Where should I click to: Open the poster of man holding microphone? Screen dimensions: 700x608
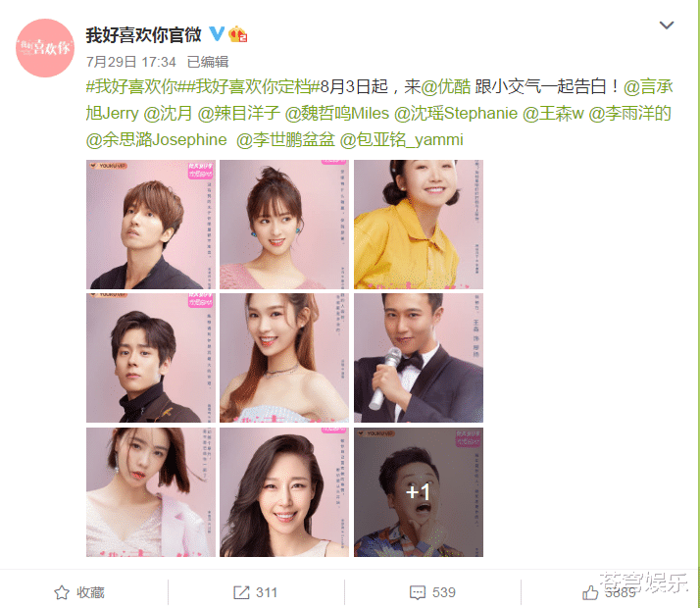pos(419,358)
